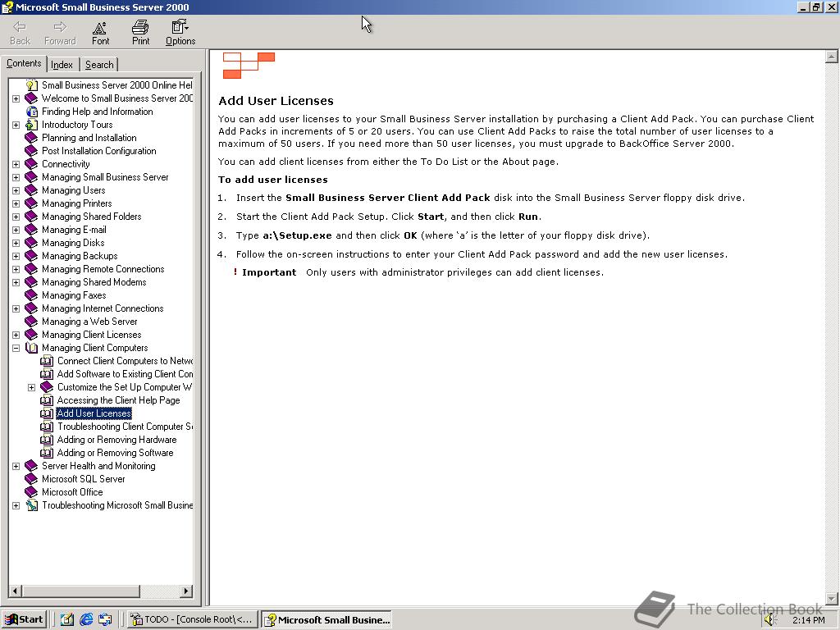Click the Microsoft Small Business taskbar button
The image size is (840, 630).
[x=326, y=620]
